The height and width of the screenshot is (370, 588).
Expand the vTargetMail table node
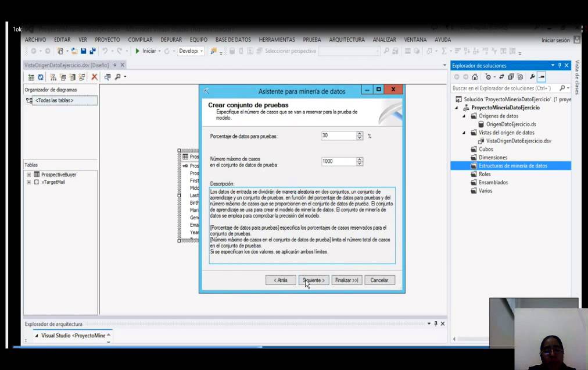pyautogui.click(x=29, y=182)
